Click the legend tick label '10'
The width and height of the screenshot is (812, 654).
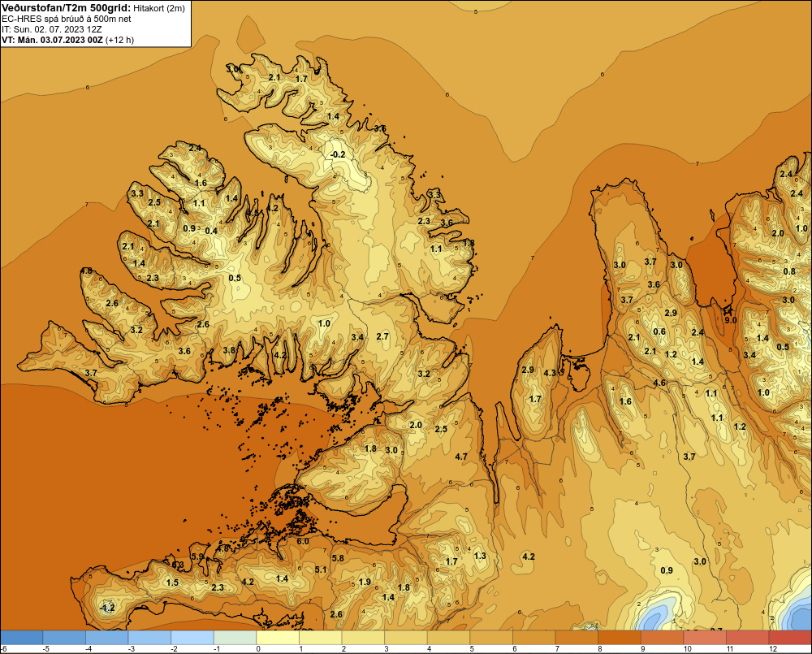point(687,649)
